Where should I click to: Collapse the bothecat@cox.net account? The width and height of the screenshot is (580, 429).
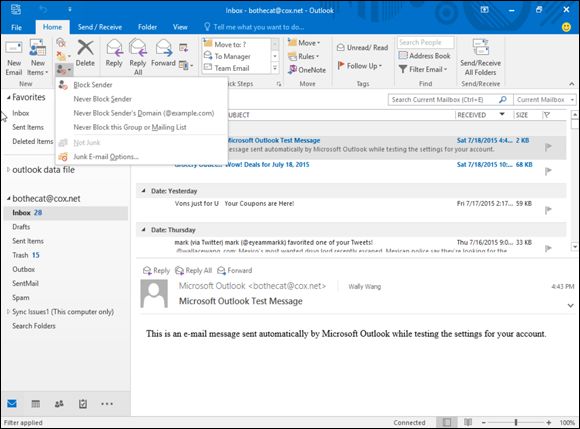(x=8, y=198)
